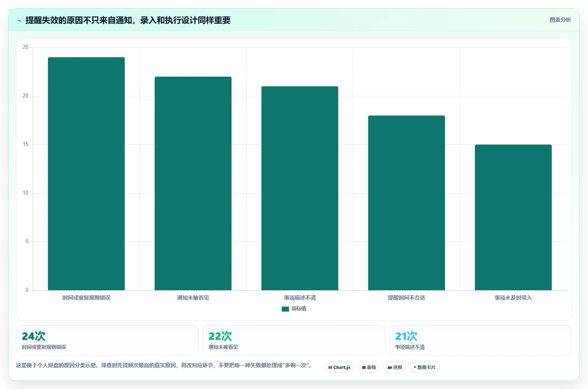This screenshot has height=389, width=588.
Task: Toggle the 指标值 legend entry
Action: (294, 309)
